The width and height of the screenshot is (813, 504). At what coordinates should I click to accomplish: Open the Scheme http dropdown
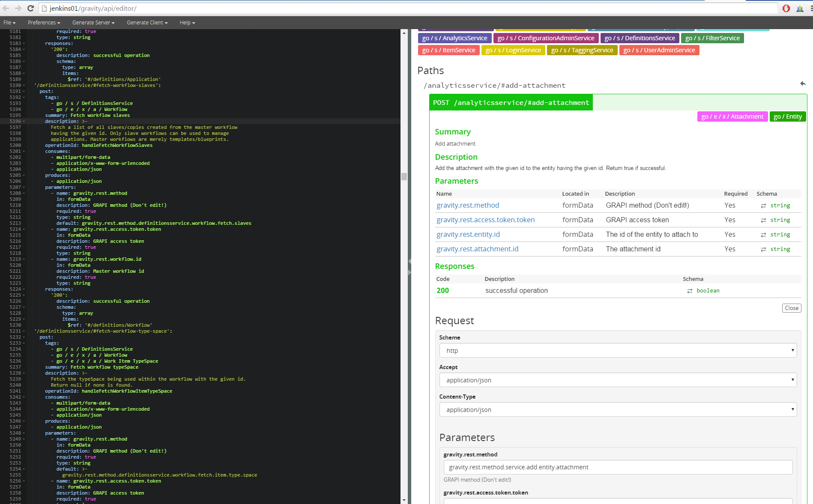(618, 350)
